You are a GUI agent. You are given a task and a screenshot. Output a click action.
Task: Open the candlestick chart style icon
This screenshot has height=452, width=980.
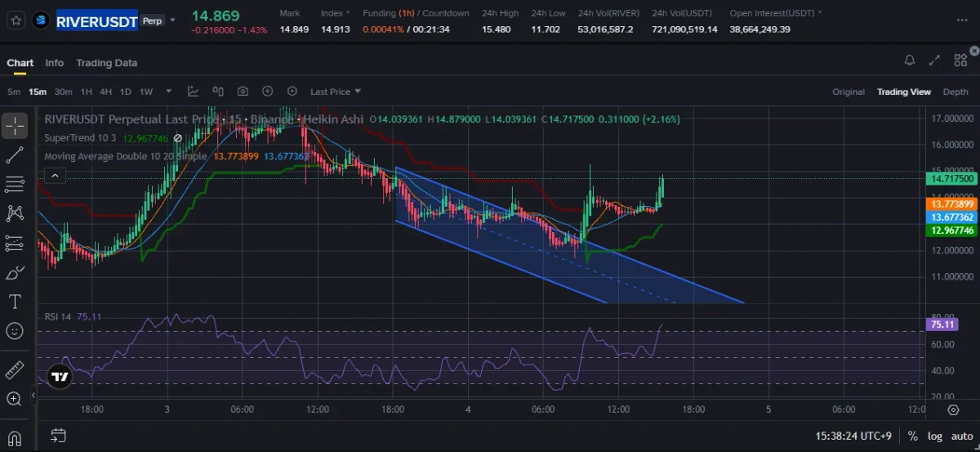tap(218, 92)
